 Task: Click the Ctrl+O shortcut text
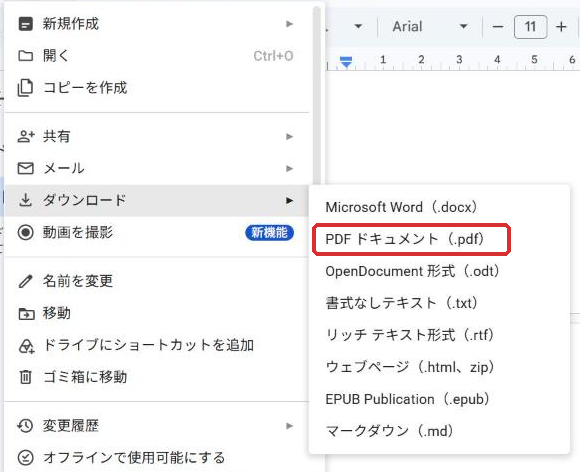click(x=273, y=56)
